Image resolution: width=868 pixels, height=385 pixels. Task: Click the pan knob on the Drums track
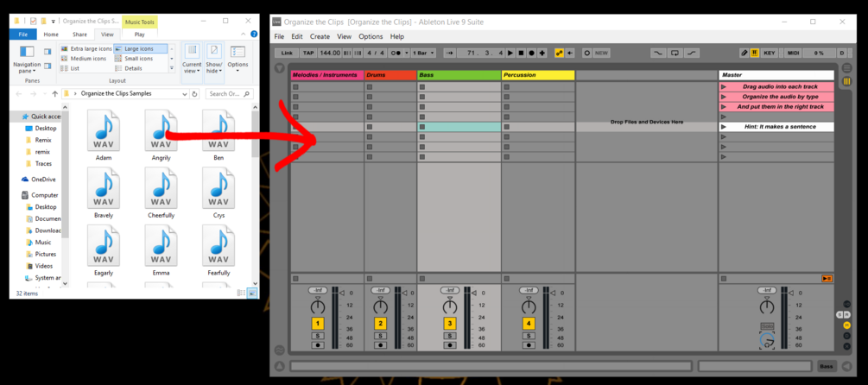click(380, 306)
